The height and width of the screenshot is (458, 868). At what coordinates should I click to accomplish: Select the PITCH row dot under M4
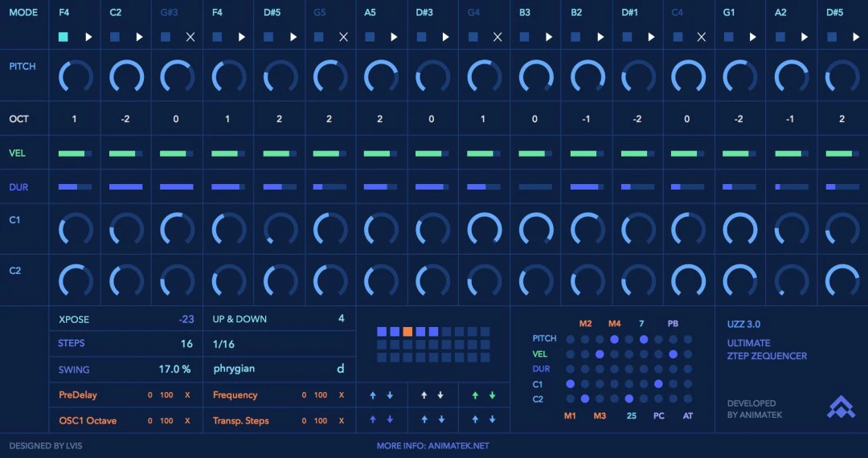(615, 339)
